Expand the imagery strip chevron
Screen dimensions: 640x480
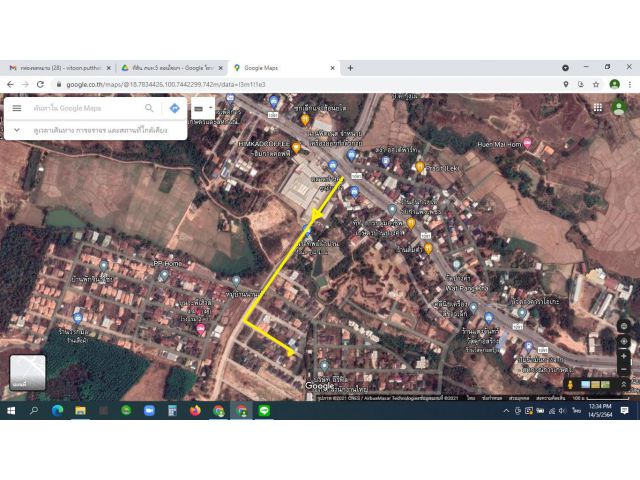(x=623, y=384)
